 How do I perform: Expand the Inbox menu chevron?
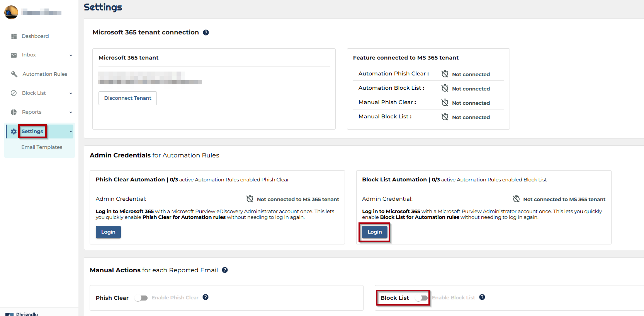click(x=71, y=55)
